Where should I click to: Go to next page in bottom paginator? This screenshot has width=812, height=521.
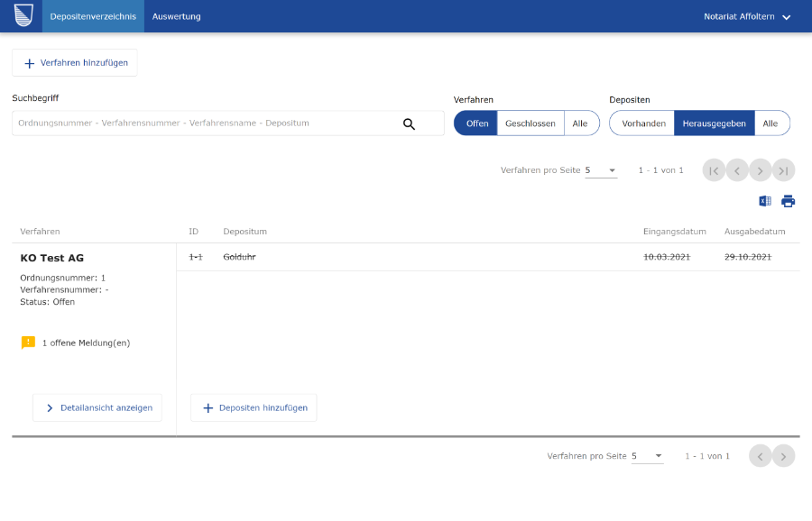coord(783,456)
